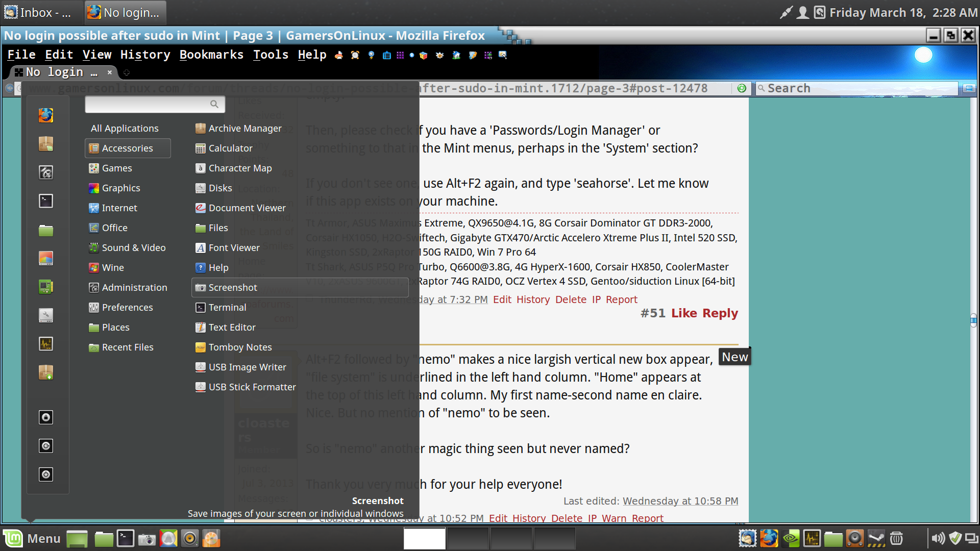Click Warn link in bottom post

click(x=614, y=518)
